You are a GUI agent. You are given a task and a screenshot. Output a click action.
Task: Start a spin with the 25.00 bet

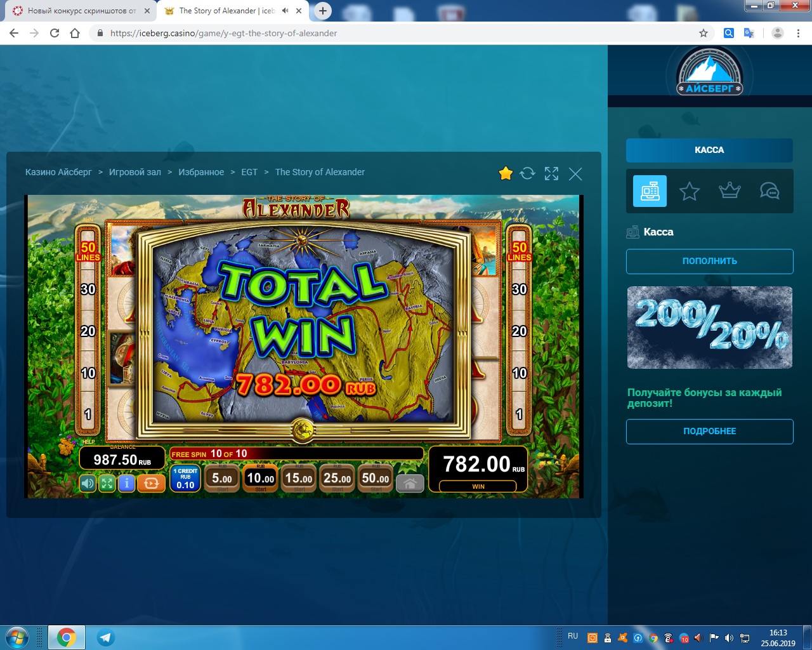click(337, 479)
